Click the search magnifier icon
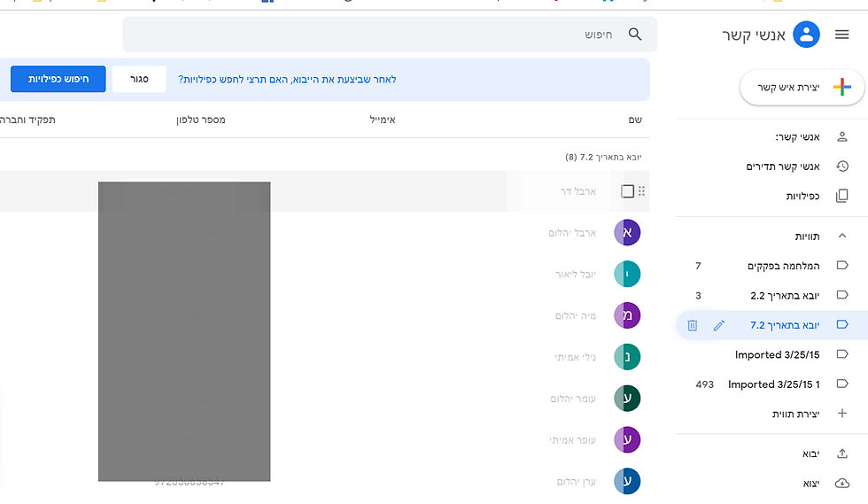This screenshot has width=868, height=504. point(635,35)
